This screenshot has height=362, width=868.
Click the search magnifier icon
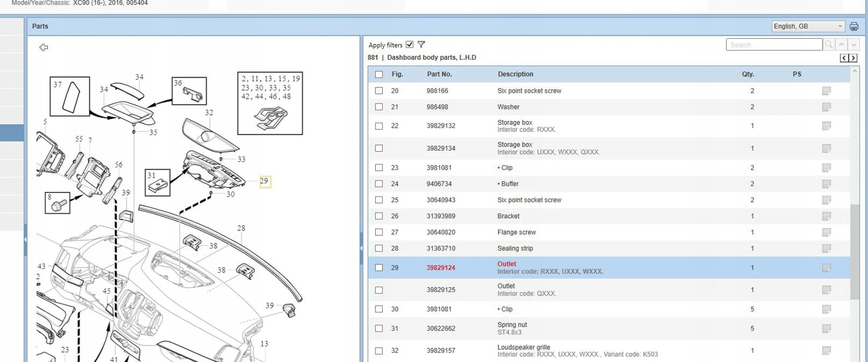click(x=829, y=44)
